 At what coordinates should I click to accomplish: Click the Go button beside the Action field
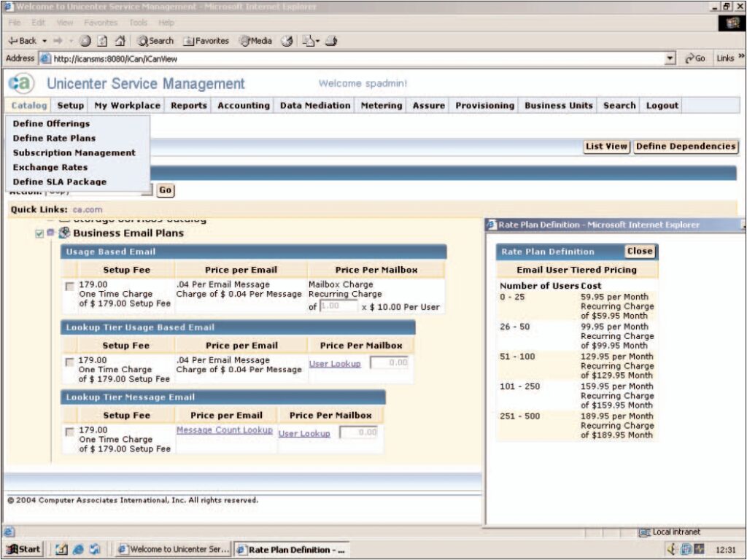click(x=166, y=190)
